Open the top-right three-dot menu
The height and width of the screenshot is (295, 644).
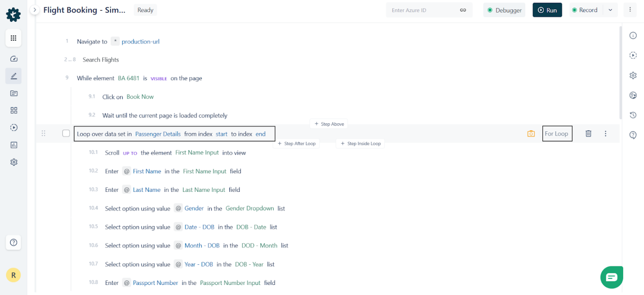[x=631, y=10]
